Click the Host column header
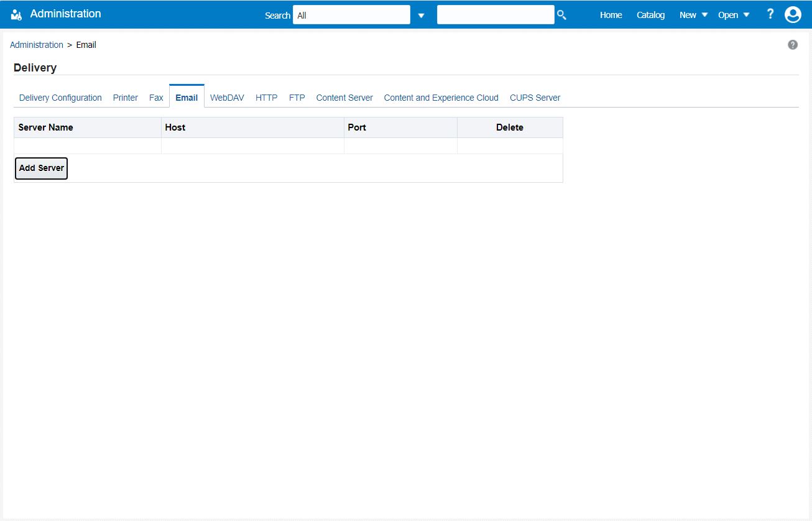Viewport: 812px width, 521px height. click(252, 127)
